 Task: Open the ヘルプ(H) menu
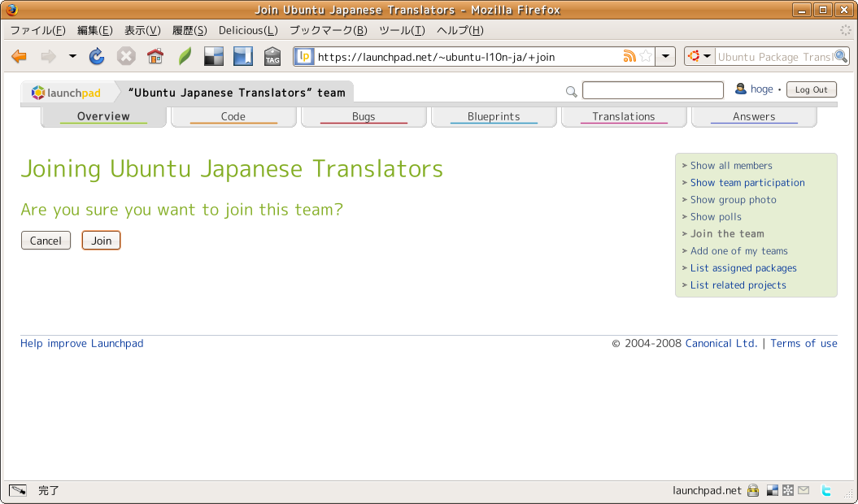459,31
